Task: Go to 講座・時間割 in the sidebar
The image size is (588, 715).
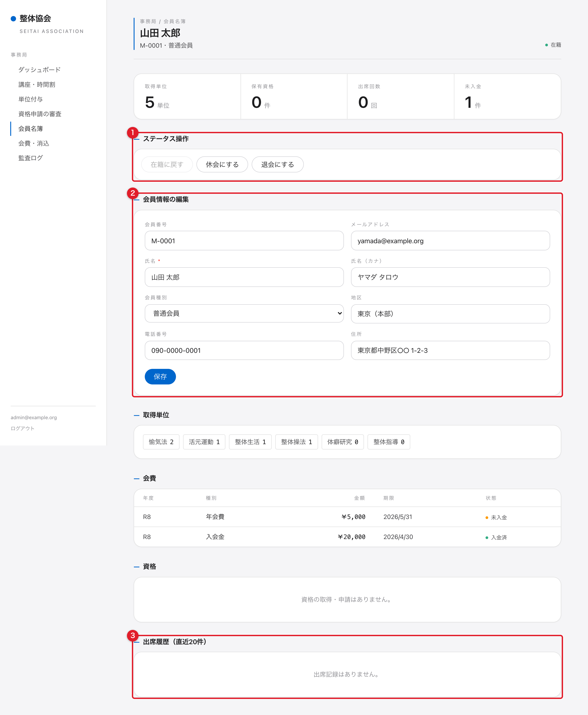Action: [37, 85]
